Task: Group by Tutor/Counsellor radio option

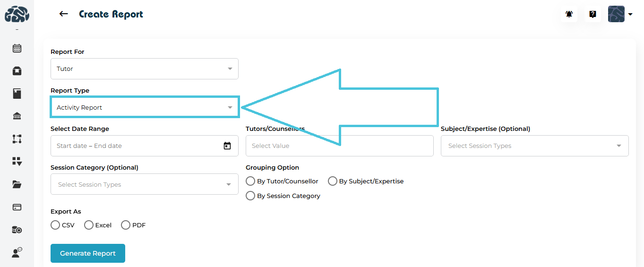Action: 250,181
